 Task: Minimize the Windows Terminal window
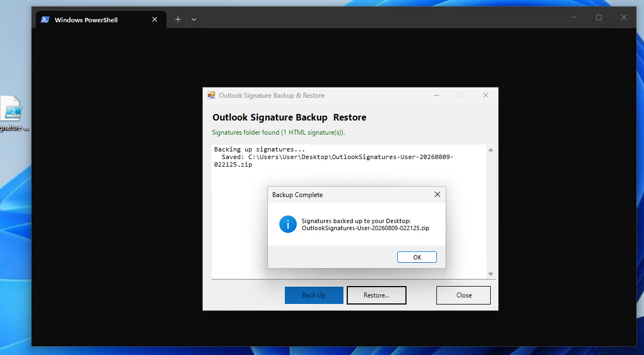click(574, 17)
